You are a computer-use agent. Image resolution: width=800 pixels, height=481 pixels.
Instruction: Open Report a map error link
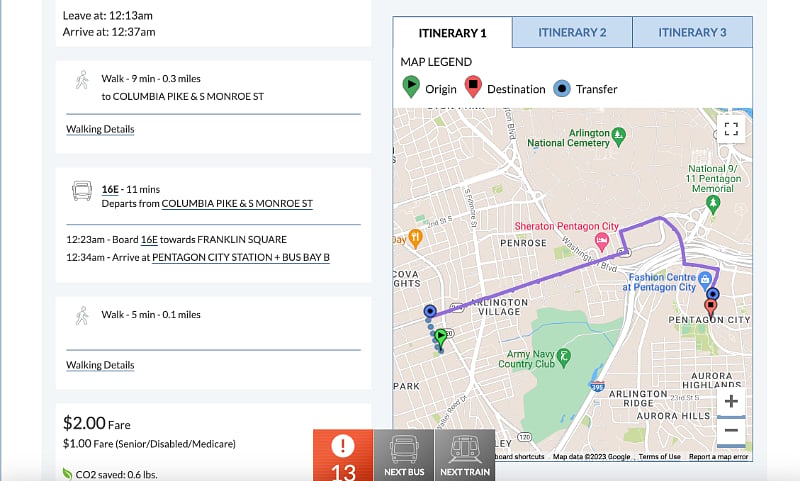click(718, 457)
